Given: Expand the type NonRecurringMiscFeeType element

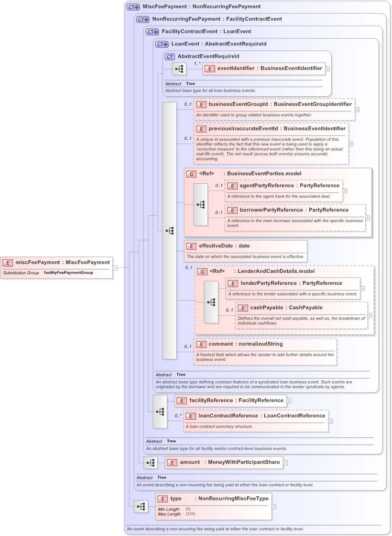Looking at the screenshot, I should (274, 507).
